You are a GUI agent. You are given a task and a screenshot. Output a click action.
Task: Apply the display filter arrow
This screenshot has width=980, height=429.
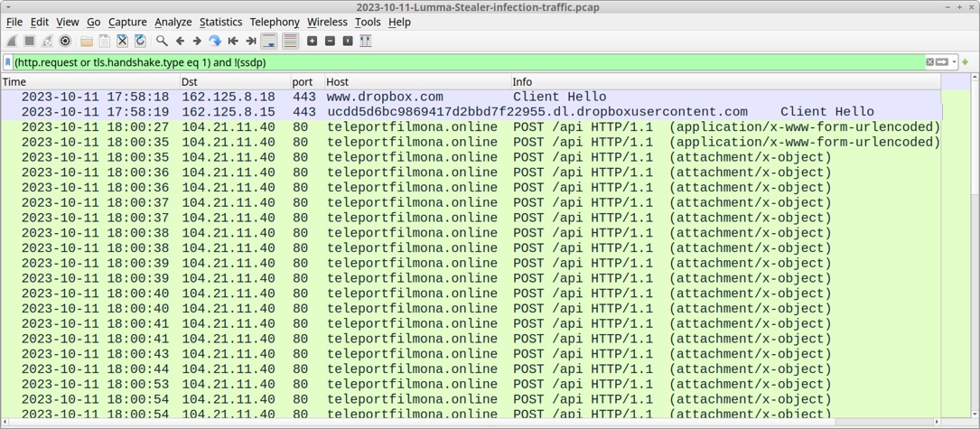[942, 62]
